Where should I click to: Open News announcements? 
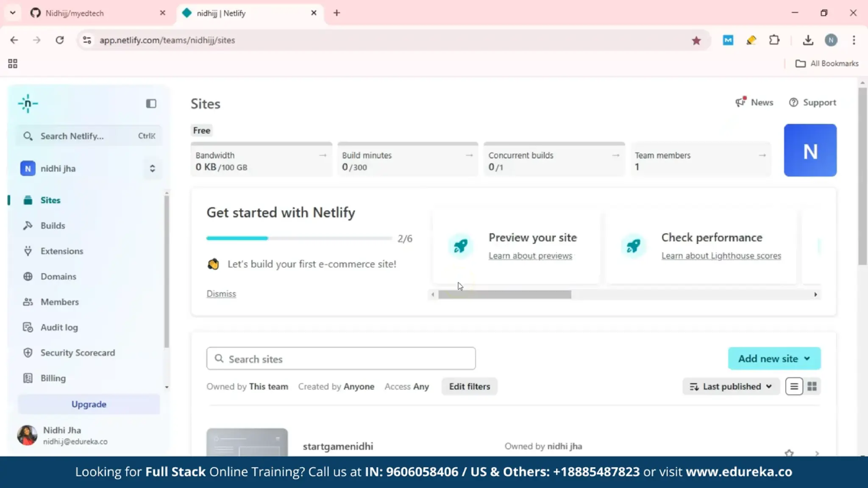754,103
